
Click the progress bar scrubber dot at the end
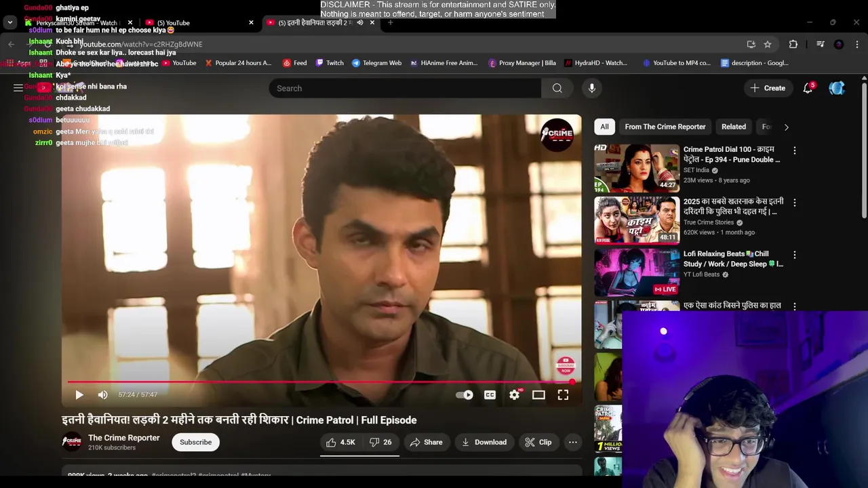(x=572, y=382)
